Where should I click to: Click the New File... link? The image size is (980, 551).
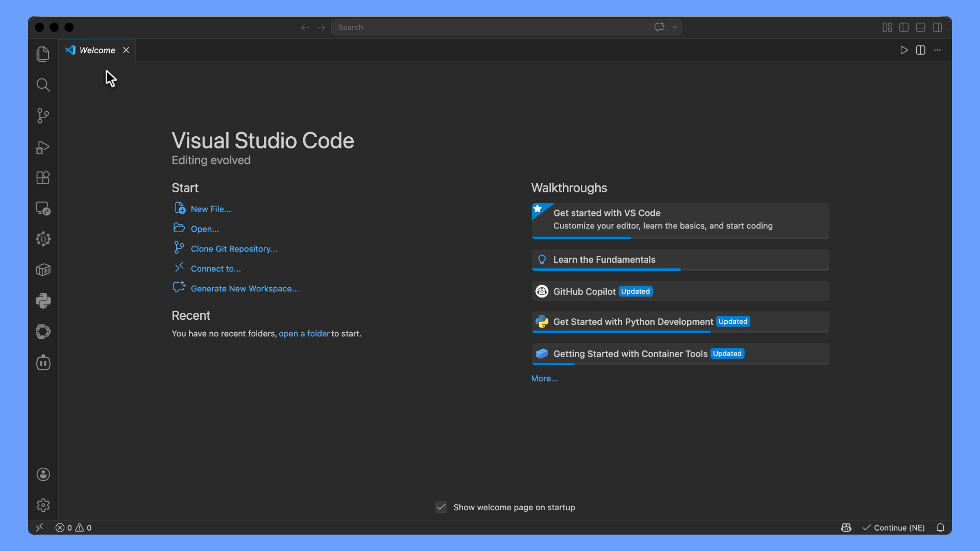tap(211, 209)
